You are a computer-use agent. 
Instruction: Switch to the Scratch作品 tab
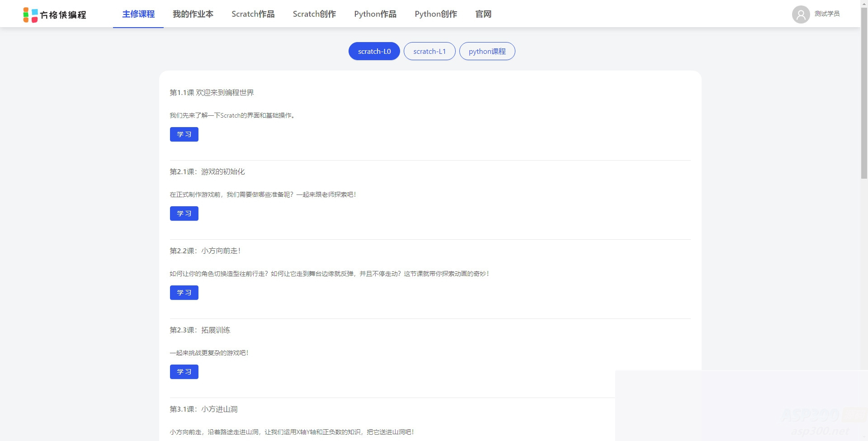pos(253,14)
